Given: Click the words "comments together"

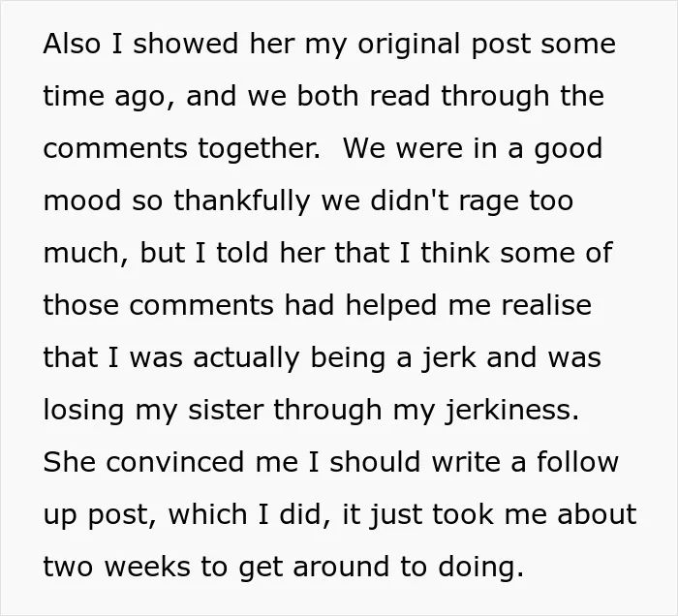Looking at the screenshot, I should click(180, 148).
